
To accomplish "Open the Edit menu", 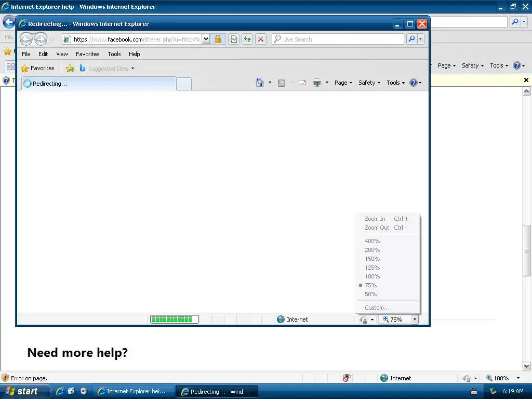I will (x=43, y=54).
